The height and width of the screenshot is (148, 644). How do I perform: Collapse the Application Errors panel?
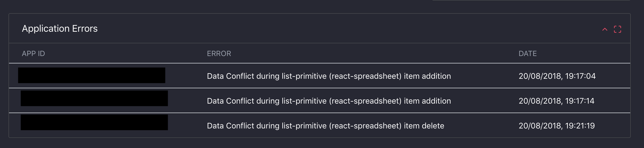click(605, 29)
